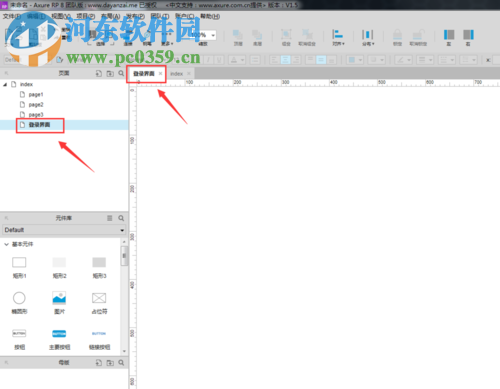
Task: Click the library scroll up arrow
Action: [124, 242]
